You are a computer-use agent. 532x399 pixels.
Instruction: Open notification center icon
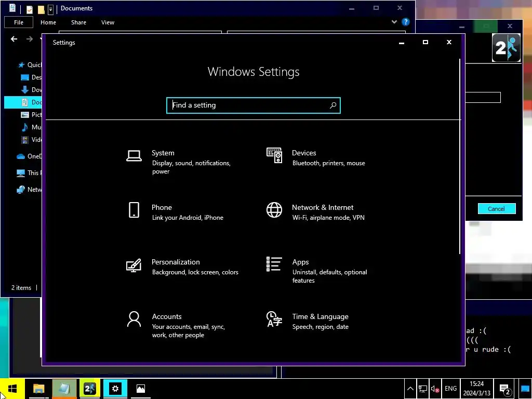coord(505,389)
